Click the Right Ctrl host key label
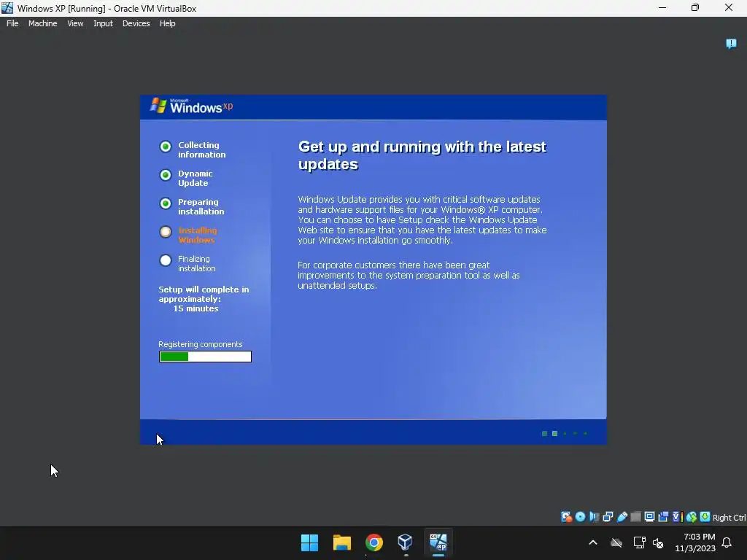Viewport: 747px width, 560px height. pyautogui.click(x=729, y=518)
